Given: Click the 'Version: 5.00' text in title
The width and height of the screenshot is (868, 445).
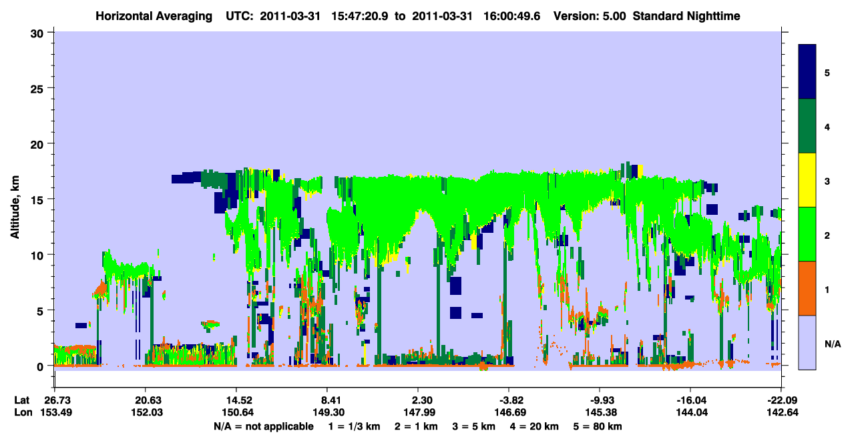Looking at the screenshot, I should click(x=584, y=16).
